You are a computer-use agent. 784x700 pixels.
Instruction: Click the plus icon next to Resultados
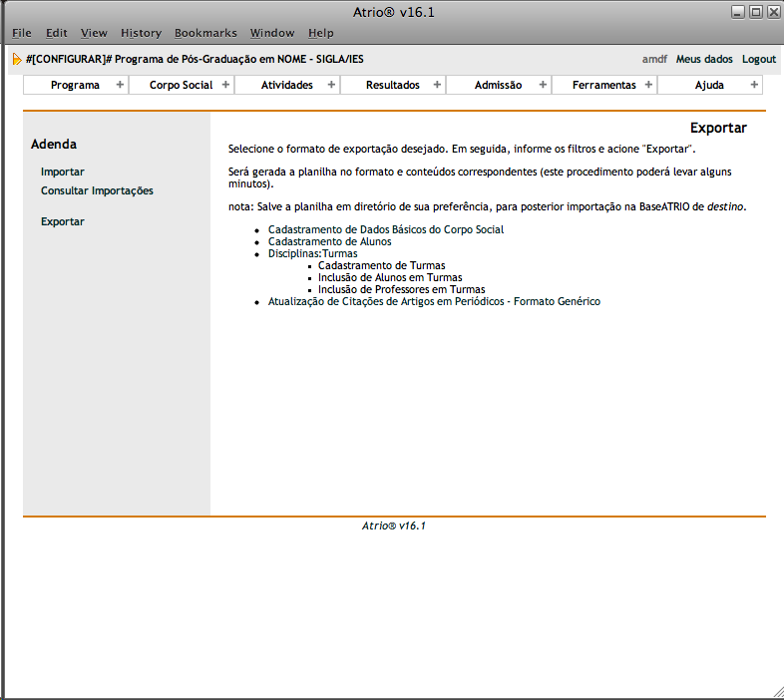[437, 85]
